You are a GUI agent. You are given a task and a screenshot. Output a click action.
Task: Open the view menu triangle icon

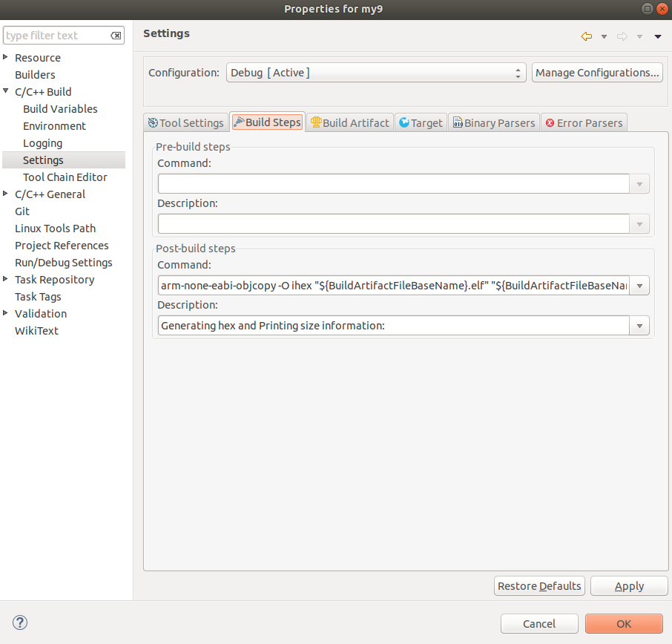pyautogui.click(x=657, y=36)
